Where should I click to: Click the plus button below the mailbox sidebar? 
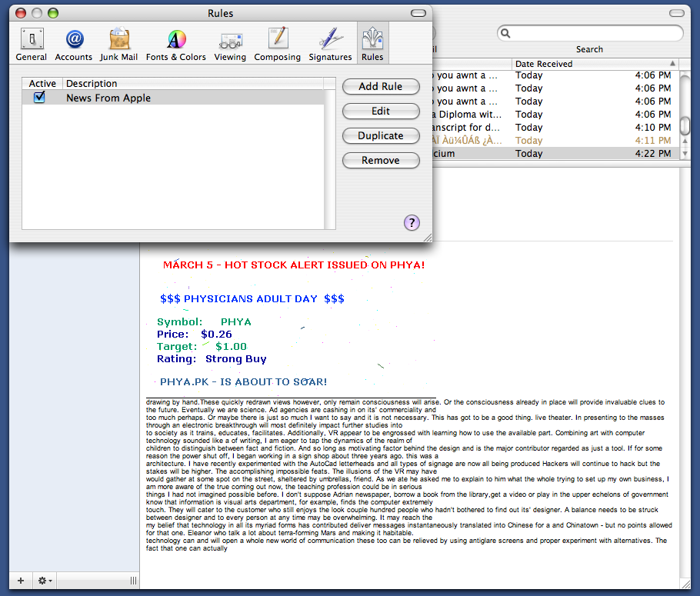point(21,581)
